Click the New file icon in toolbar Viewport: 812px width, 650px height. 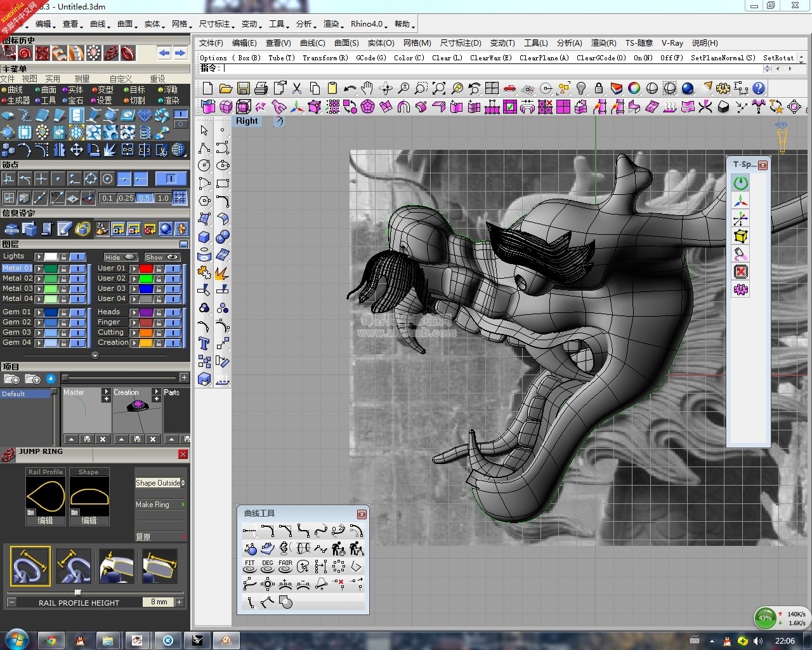208,88
